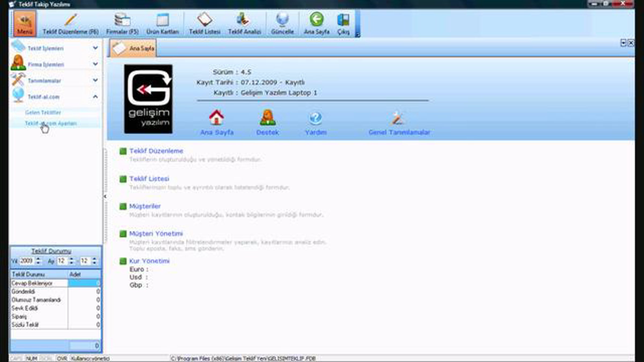
Task: Click the Adet column header
Action: 84,274
